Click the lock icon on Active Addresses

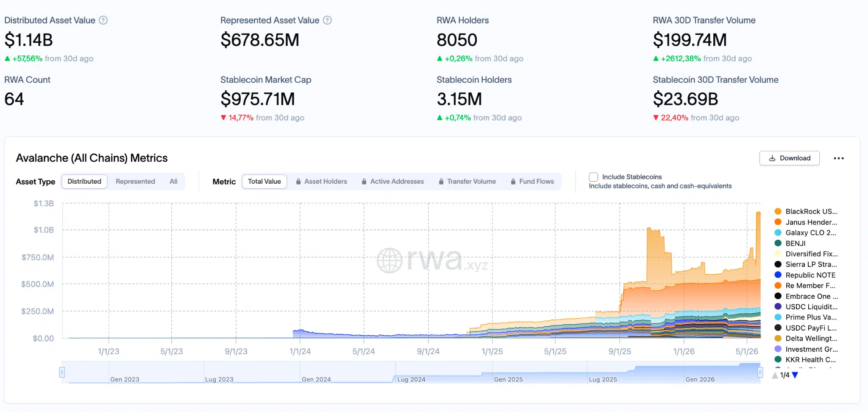pos(364,182)
